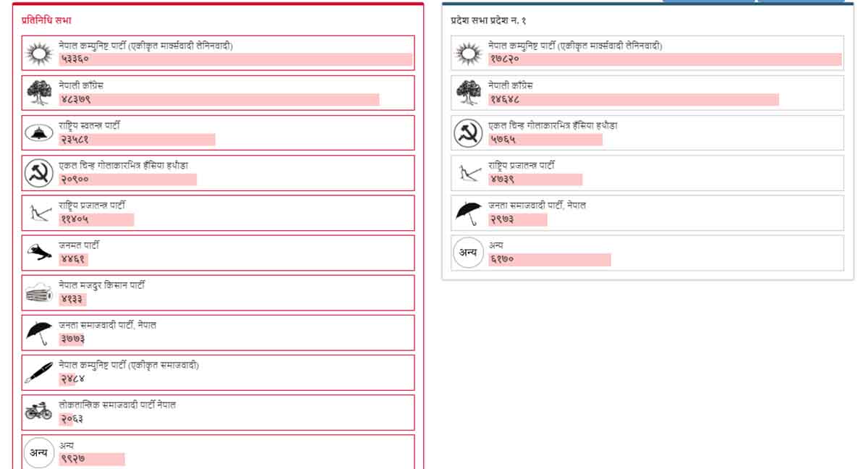Viewport: 868px width, 469px height.
Task: Click the umbrella icon in प्रदेश सभा panel
Action: coord(468,213)
